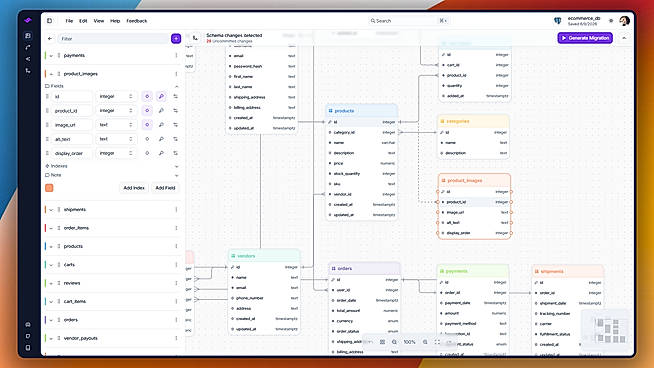Screen dimensions: 654x368
Task: Collapse the Fields section chevron
Action: (x=176, y=86)
